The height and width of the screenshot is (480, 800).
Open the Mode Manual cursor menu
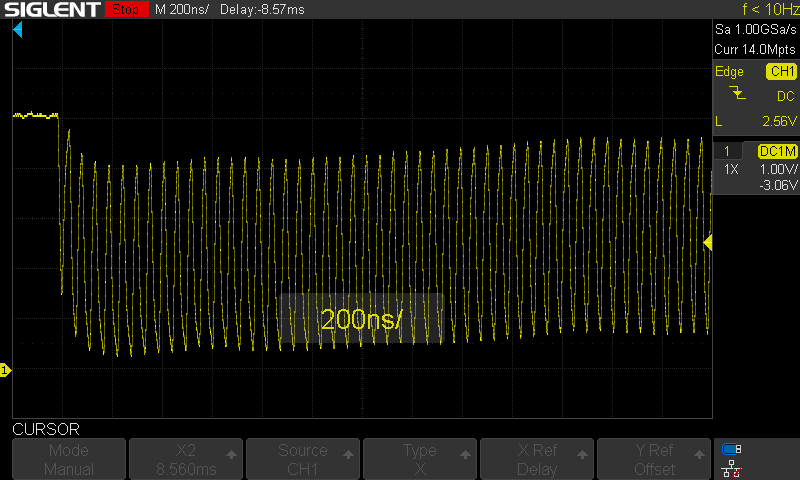point(69,459)
